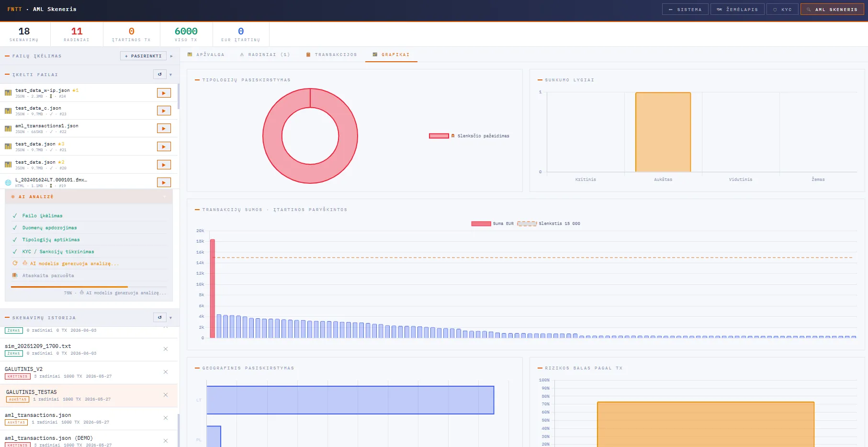Select the Grafikai tab
The height and width of the screenshot is (447, 868).
tap(391, 55)
